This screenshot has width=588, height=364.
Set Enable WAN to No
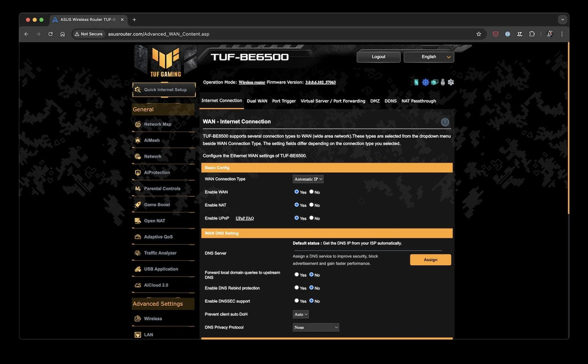point(311,192)
